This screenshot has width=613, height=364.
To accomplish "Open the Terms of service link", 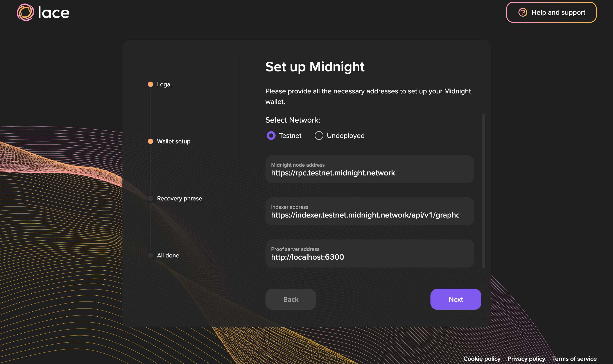I will point(574,359).
